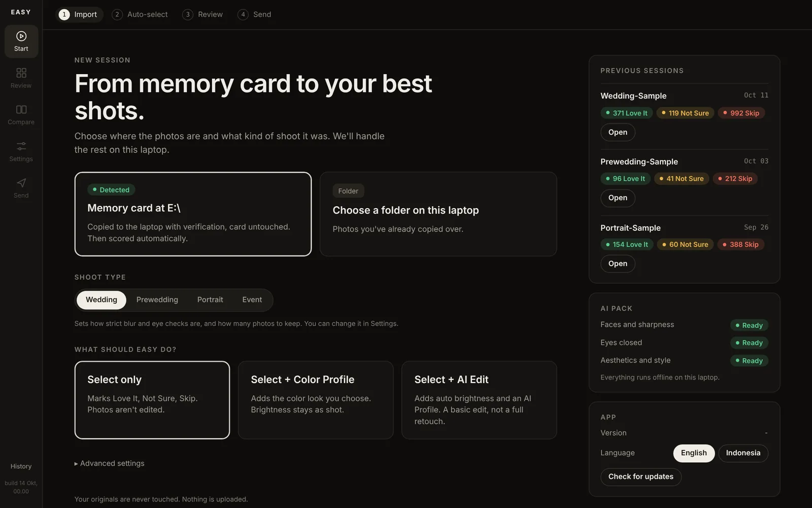Open the Start section in sidebar
Image resolution: width=812 pixels, height=508 pixels.
click(x=21, y=41)
